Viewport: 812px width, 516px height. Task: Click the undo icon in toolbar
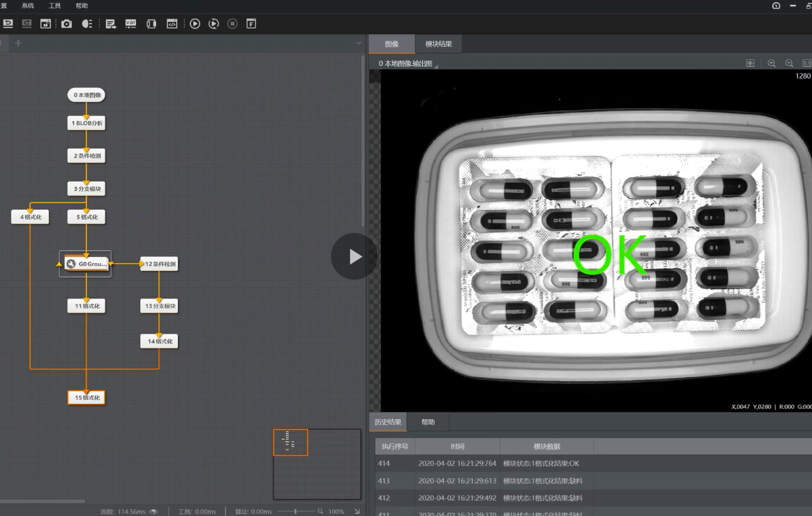8,24
